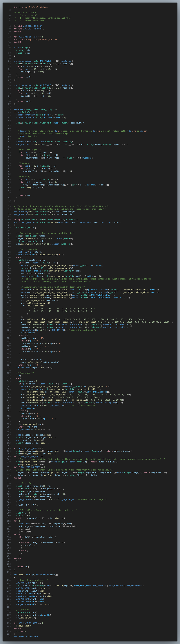Click the 'using SolutionType' line 80
The width and height of the screenshot is (180, 644).
pos(46,220)
